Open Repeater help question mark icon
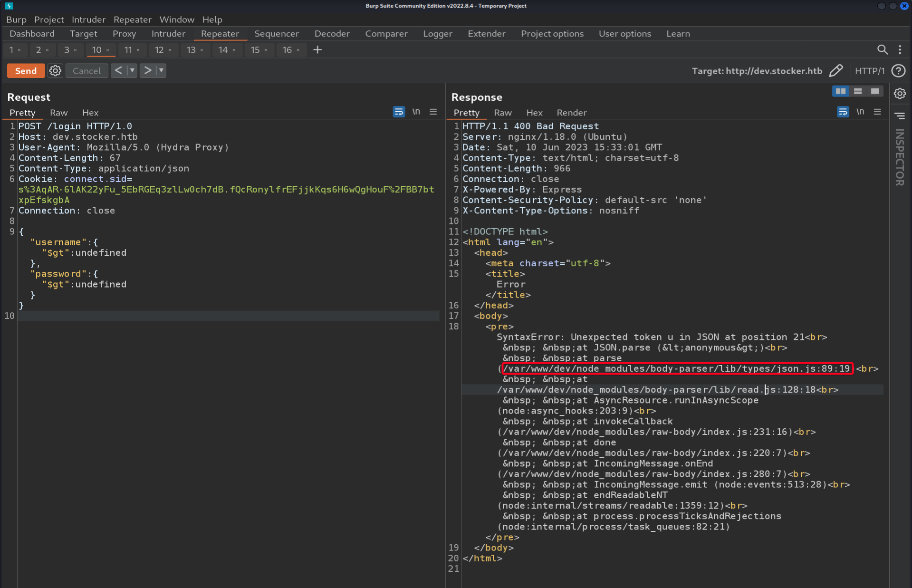 coord(898,71)
